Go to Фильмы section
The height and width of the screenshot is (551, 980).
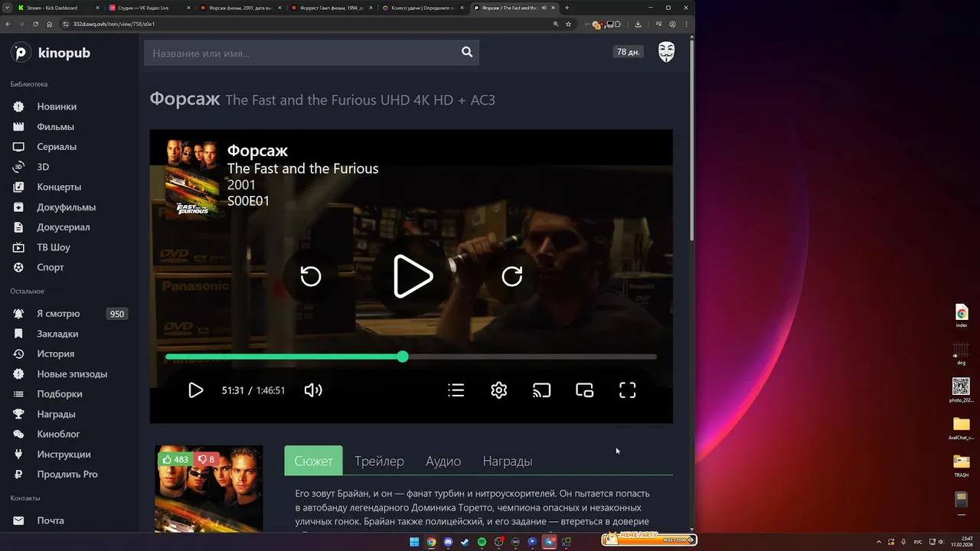coord(55,126)
